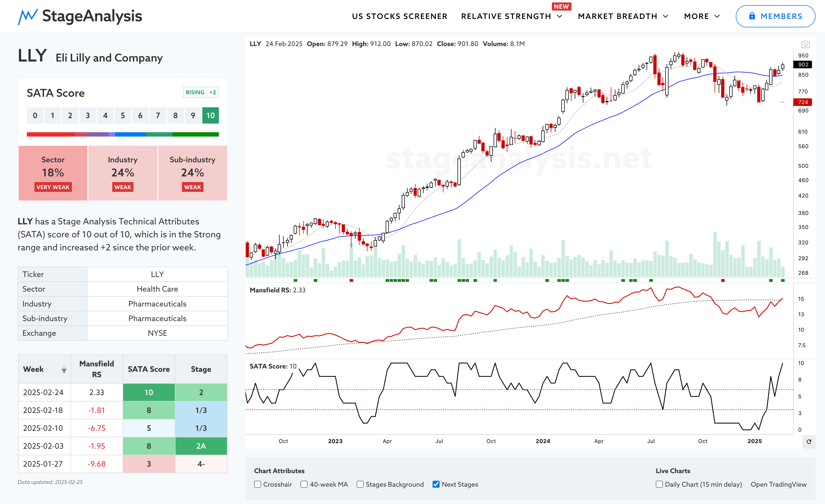825x504 pixels.
Task: Click the Members button
Action: click(x=775, y=16)
